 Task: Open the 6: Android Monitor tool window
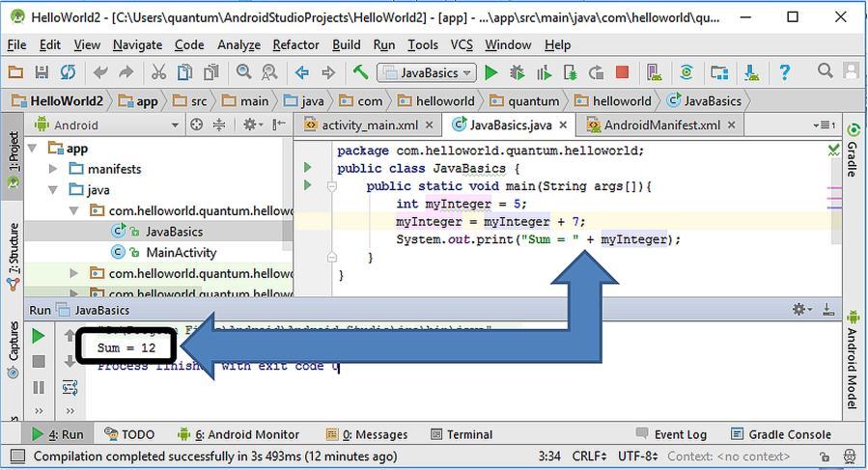tap(238, 434)
